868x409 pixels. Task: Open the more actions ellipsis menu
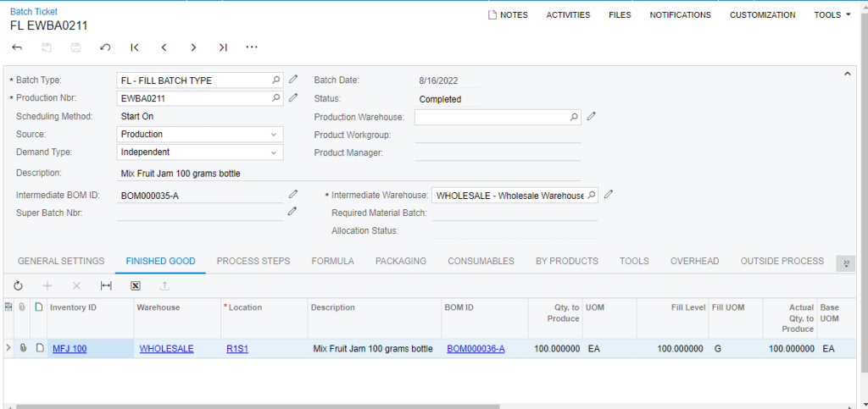tap(252, 47)
